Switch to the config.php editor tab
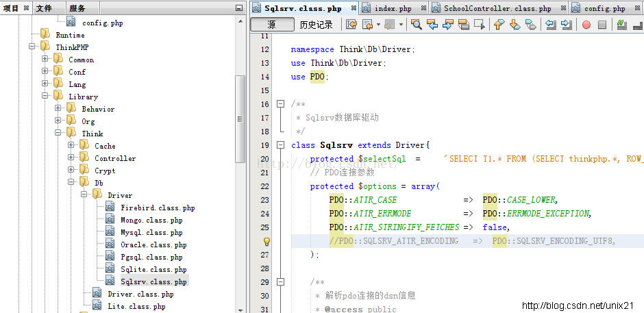 pyautogui.click(x=604, y=8)
